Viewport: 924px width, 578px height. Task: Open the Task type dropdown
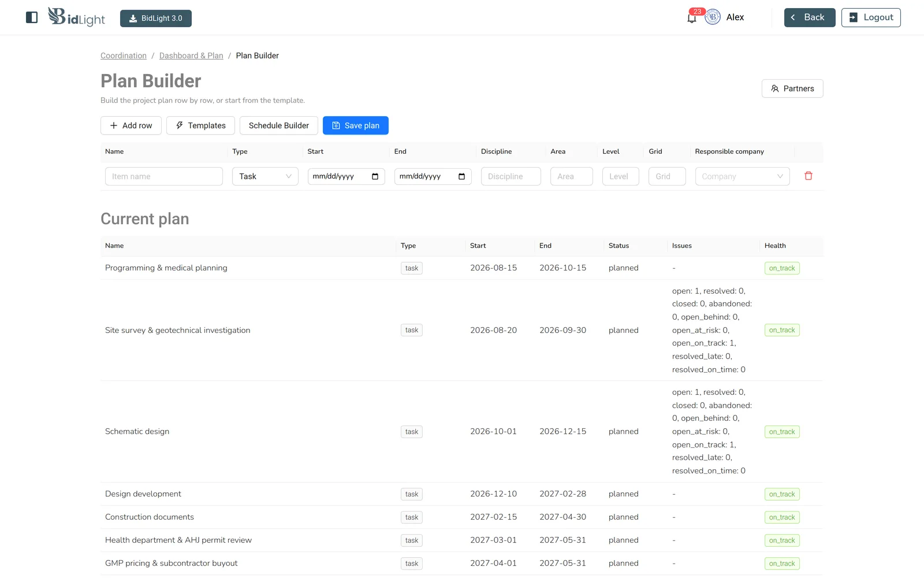265,176
